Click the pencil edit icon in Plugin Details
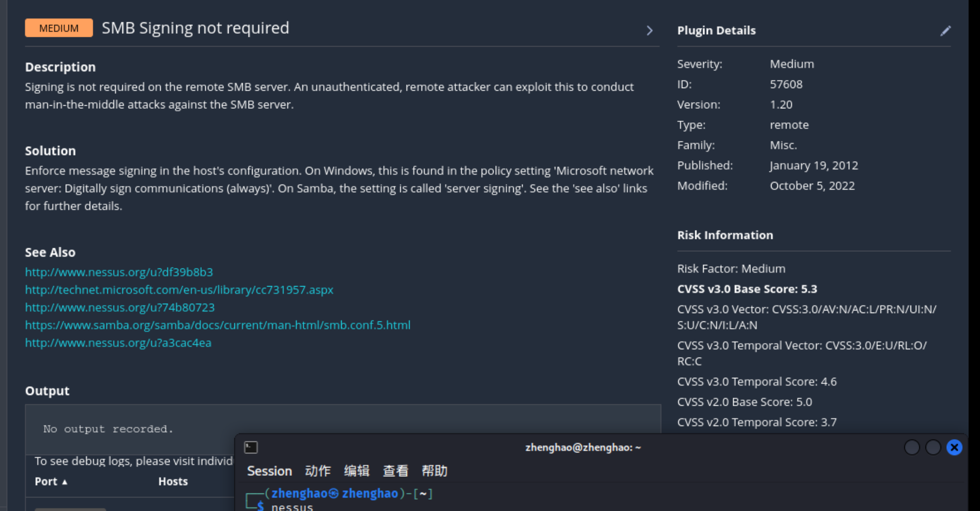This screenshot has width=980, height=511. pyautogui.click(x=945, y=31)
